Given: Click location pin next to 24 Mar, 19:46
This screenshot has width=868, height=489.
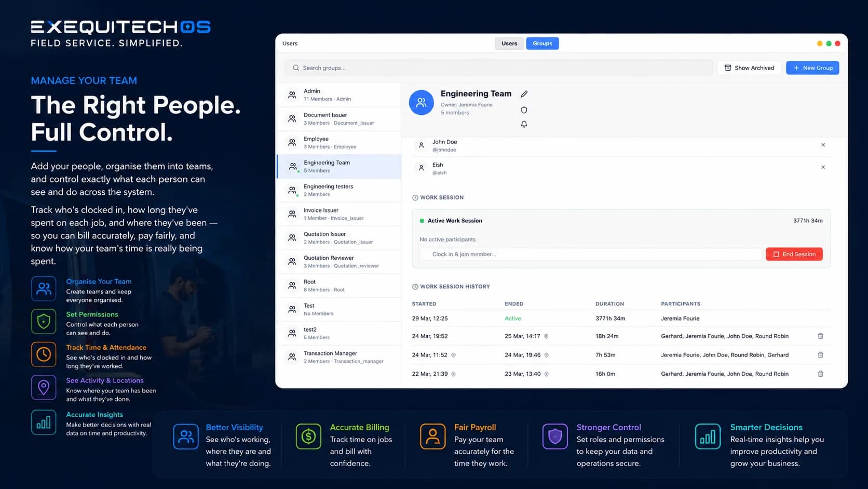Looking at the screenshot, I should [x=546, y=355].
